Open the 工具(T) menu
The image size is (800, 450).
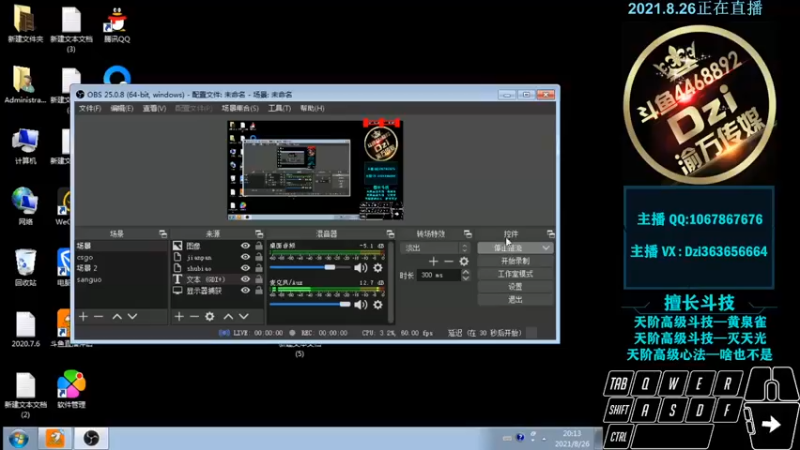tap(279, 108)
